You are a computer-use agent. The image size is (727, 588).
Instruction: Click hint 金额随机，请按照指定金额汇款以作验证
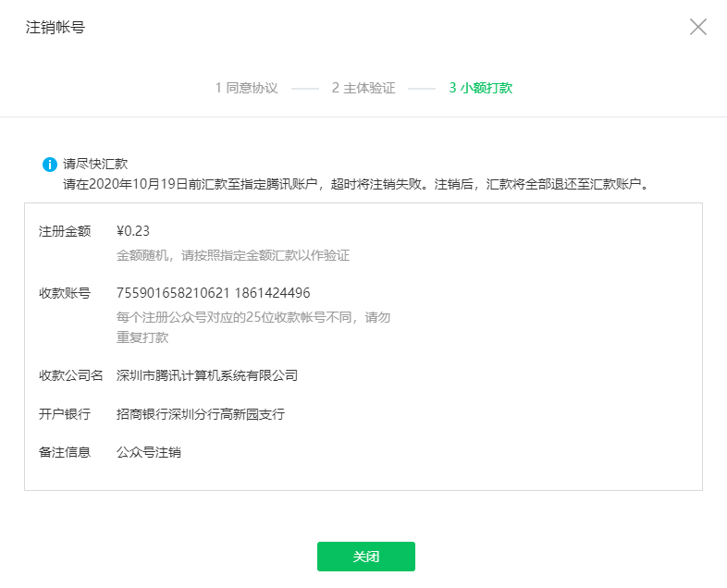point(233,255)
